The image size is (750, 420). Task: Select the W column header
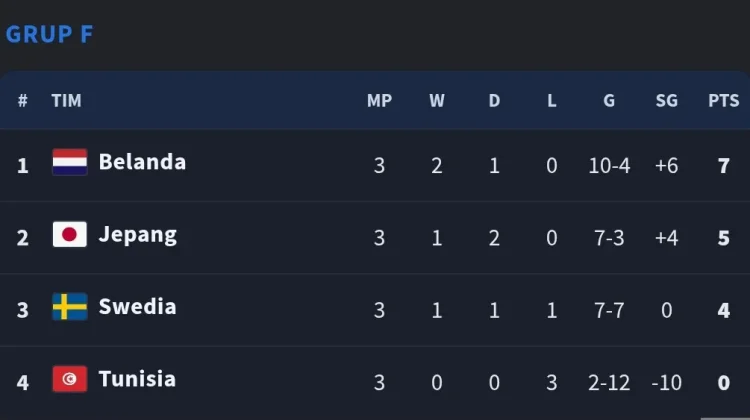(x=437, y=100)
